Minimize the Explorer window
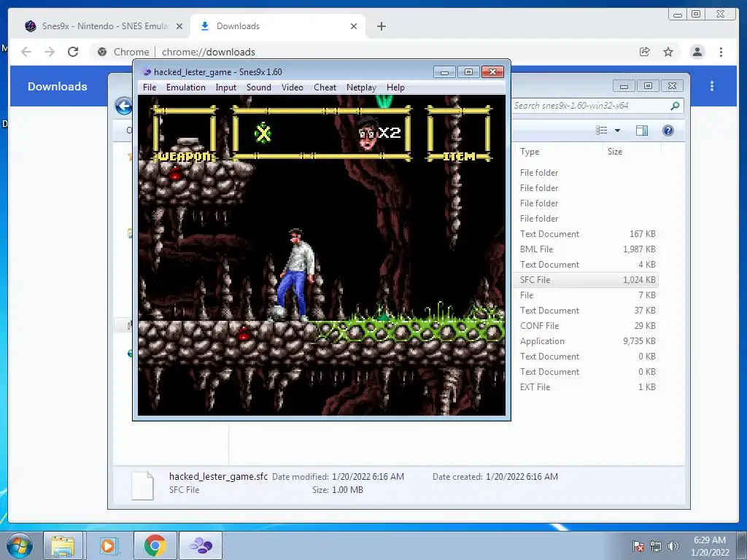The height and width of the screenshot is (560, 747). (624, 86)
